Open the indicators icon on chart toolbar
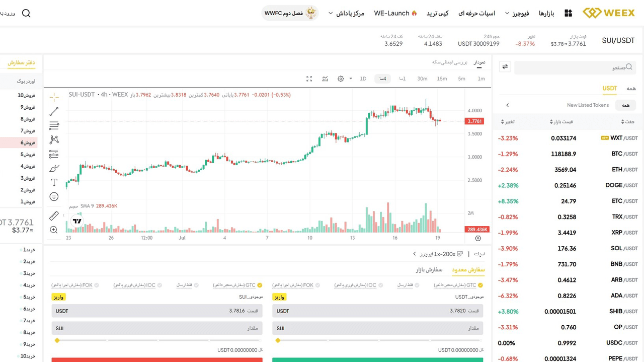Image resolution: width=644 pixels, height=362 pixels. [x=325, y=79]
